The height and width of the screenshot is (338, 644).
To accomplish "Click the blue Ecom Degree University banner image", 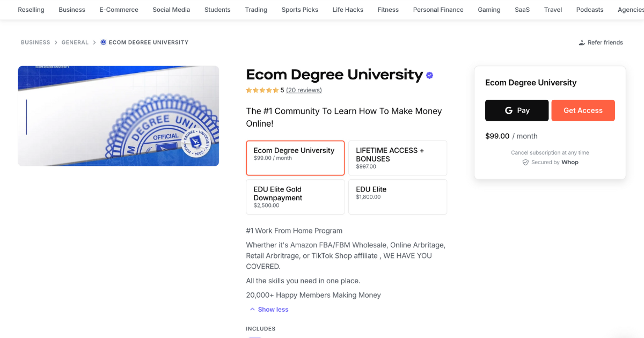I will [118, 115].
